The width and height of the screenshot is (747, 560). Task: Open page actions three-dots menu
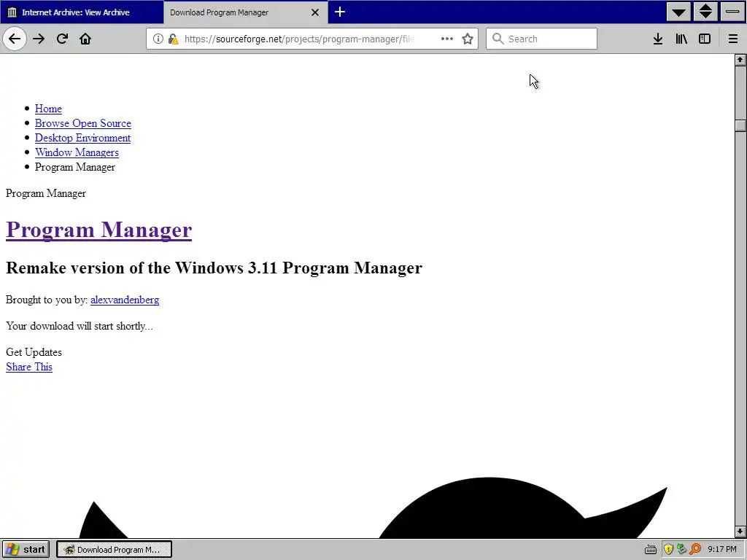click(x=447, y=39)
